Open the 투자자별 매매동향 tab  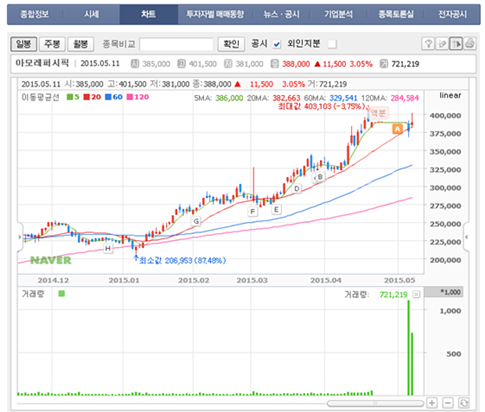click(x=215, y=14)
